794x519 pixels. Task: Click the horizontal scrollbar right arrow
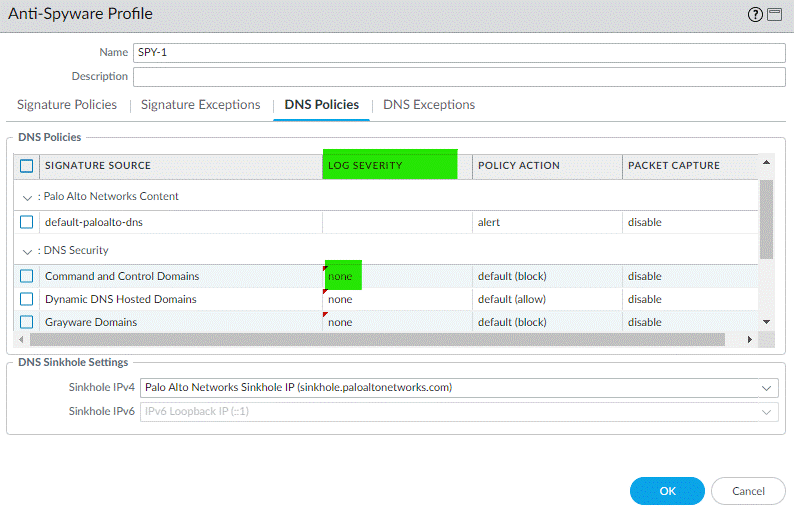pos(750,340)
